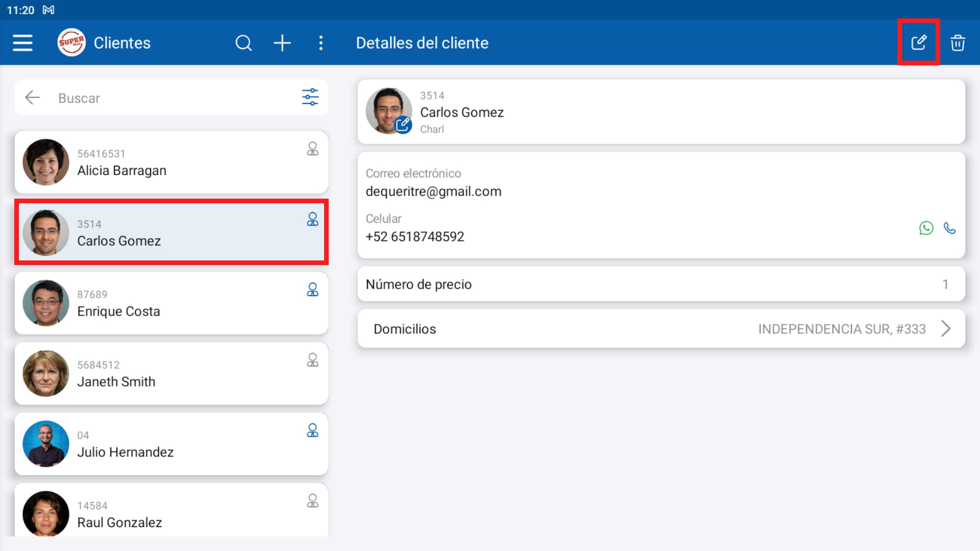Click email dequeritre@gmail.com
Image resolution: width=980 pixels, height=551 pixels.
click(x=433, y=191)
